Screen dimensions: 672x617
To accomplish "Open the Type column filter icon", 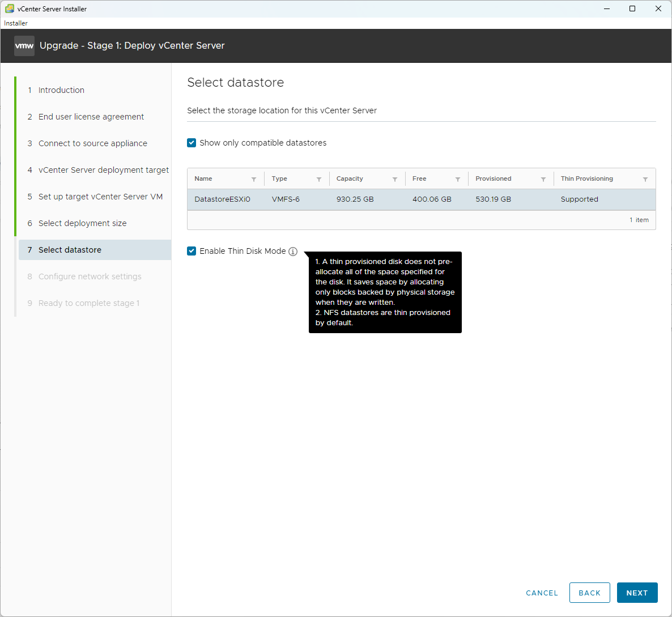I will [x=319, y=178].
